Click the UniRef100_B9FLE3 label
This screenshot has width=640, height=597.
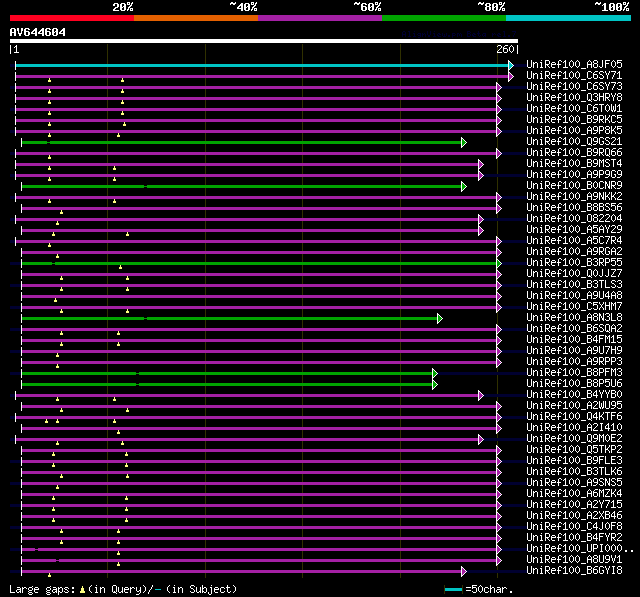click(x=574, y=461)
